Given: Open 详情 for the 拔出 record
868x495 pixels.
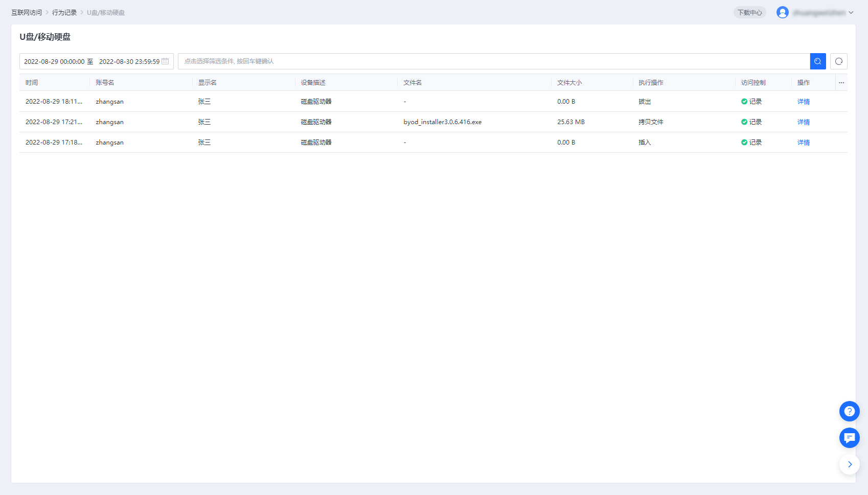Looking at the screenshot, I should 804,102.
